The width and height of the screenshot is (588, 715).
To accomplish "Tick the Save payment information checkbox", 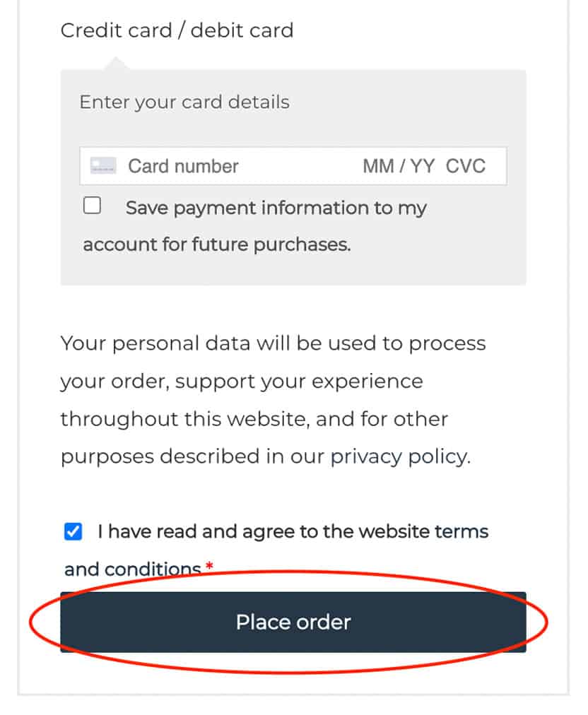I will 92,205.
